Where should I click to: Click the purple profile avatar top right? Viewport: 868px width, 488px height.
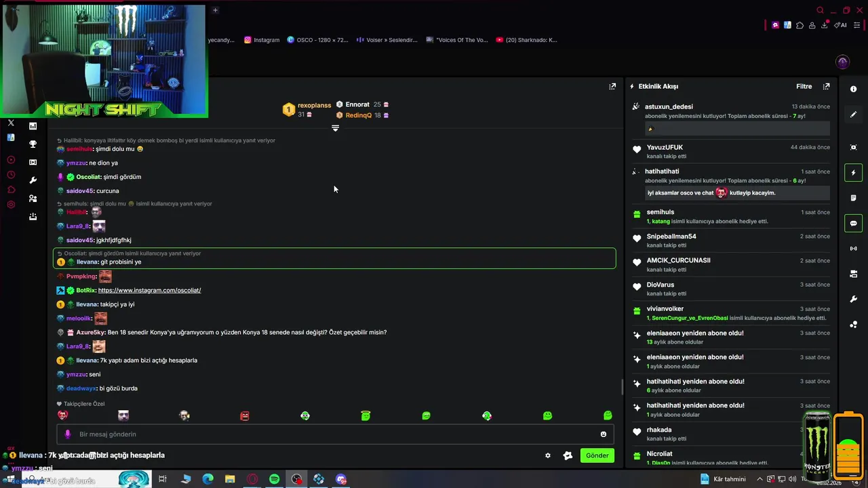point(843,62)
